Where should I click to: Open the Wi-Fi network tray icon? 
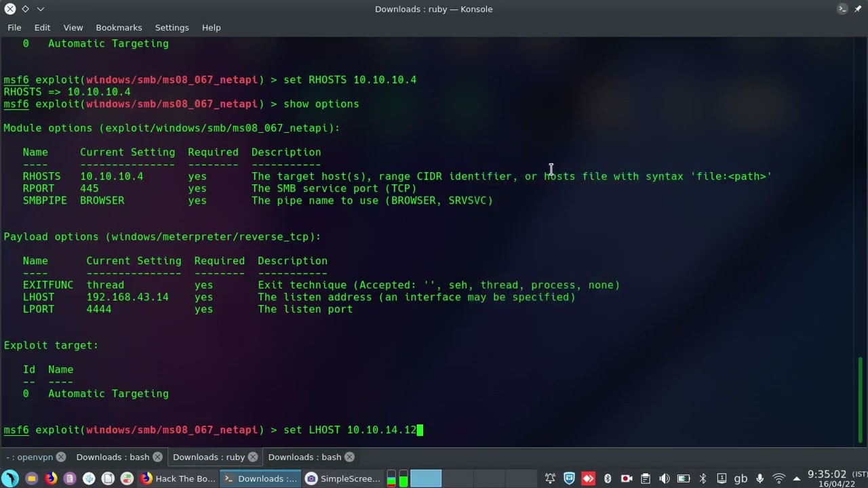tap(778, 479)
